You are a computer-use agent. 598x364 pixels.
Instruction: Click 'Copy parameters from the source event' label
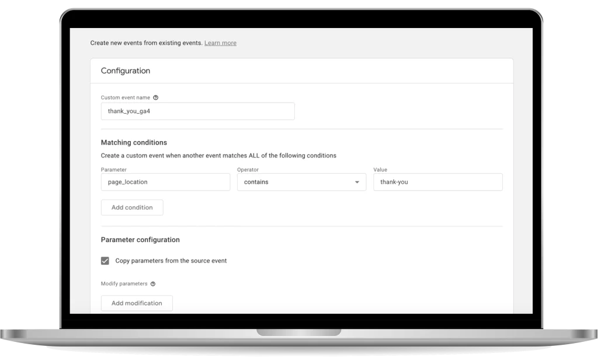[x=171, y=261]
